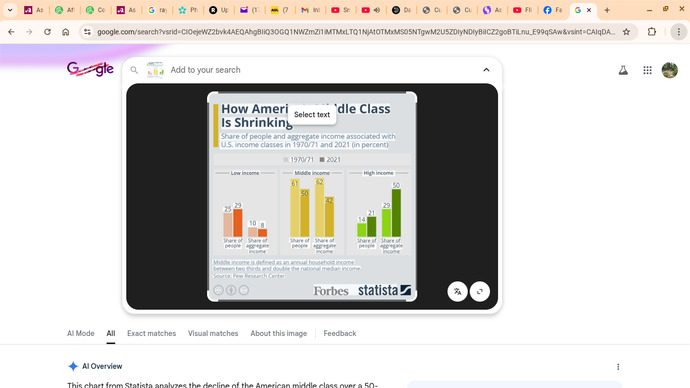Open About this image tab
Image resolution: width=690 pixels, height=388 pixels.
click(x=279, y=333)
